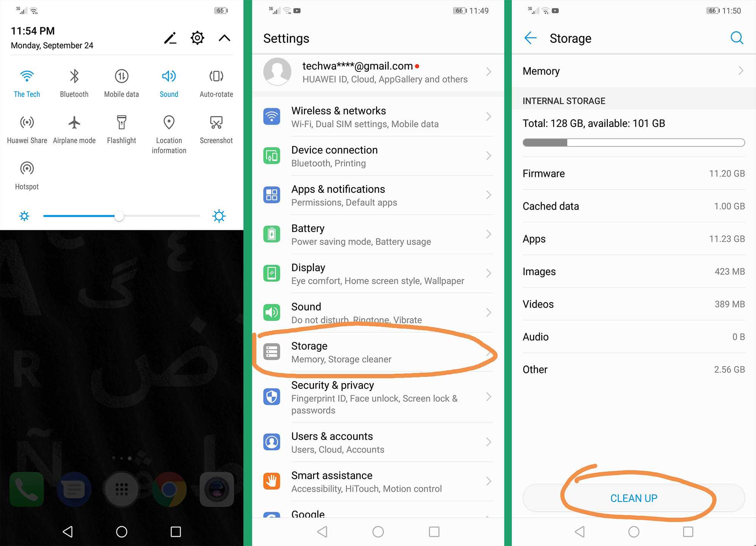Tap the Storage option in Settings
The width and height of the screenshot is (756, 546).
coord(379,351)
